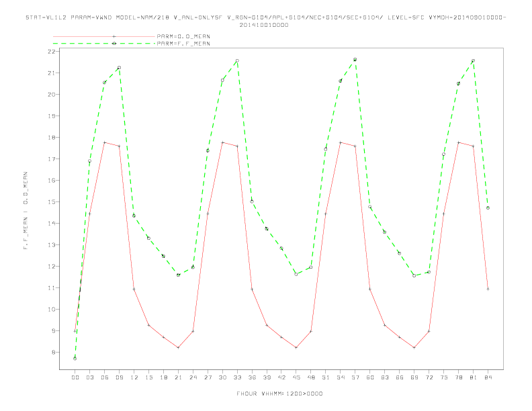Click x-axis tick label 36

[x=252, y=377]
